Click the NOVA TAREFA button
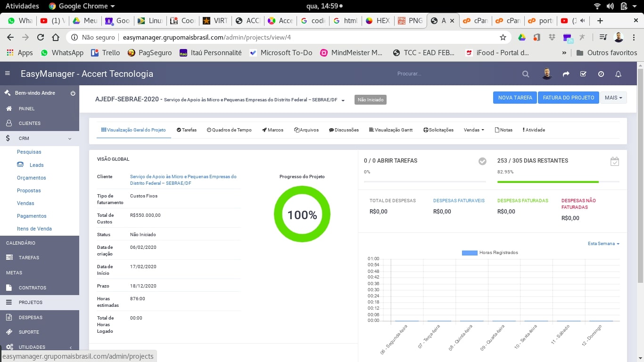Viewport: 644px width, 362px height. point(515,98)
